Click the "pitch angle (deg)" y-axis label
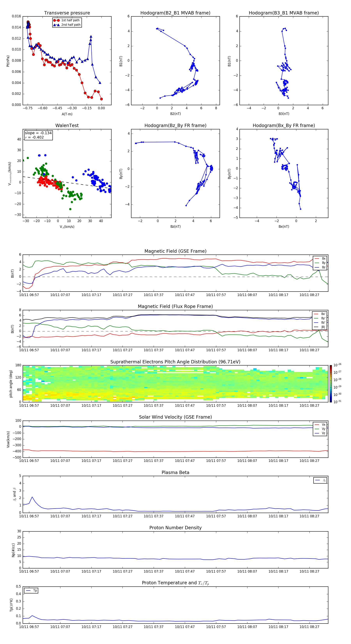351x644 pixels. [11, 384]
